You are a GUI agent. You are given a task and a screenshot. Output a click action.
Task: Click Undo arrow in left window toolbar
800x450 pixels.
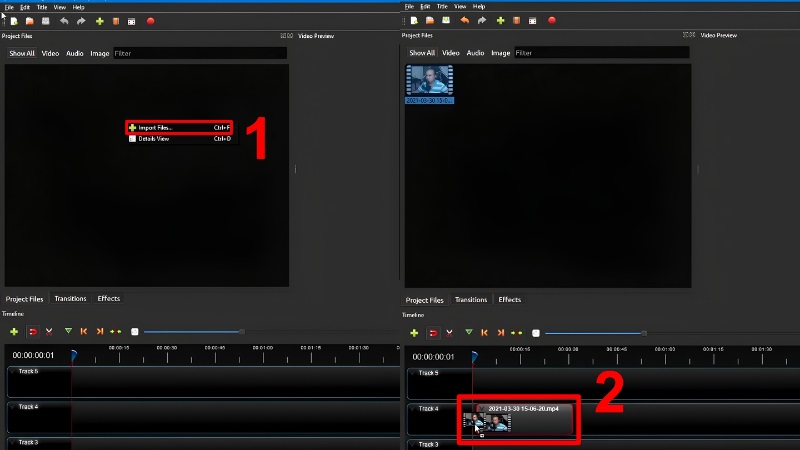pyautogui.click(x=64, y=21)
